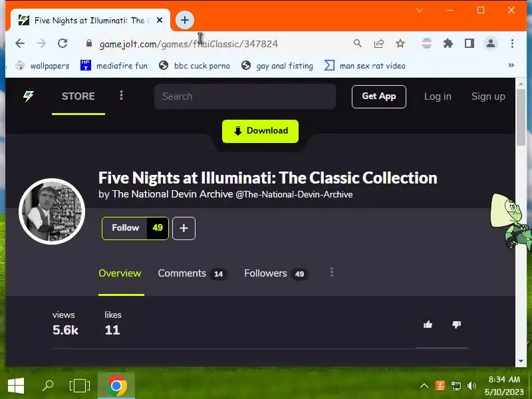Open the three-dot menu after Followers
Viewport: 532px width, 399px height.
click(332, 273)
